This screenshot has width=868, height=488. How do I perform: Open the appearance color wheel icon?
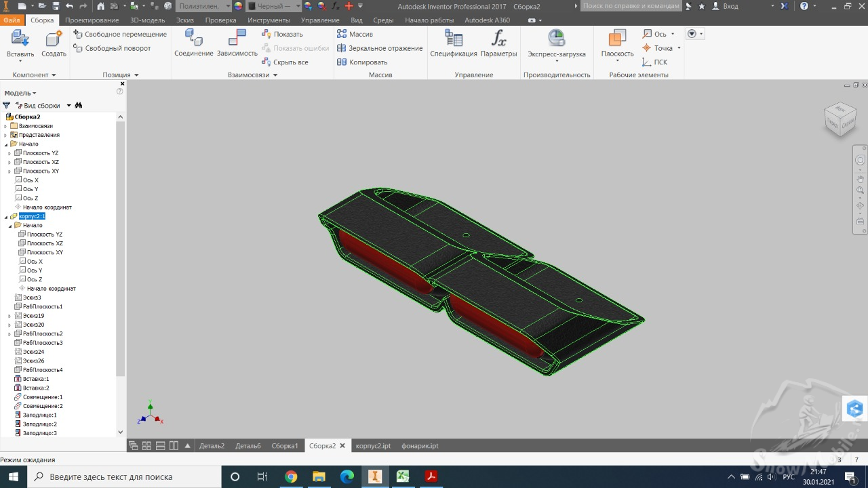pyautogui.click(x=238, y=6)
